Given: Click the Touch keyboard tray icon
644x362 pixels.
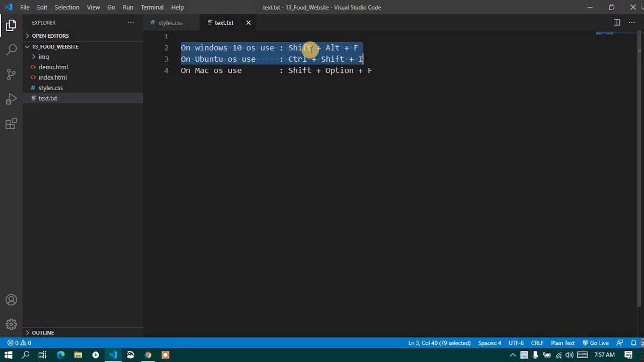Looking at the screenshot, I should [583, 355].
